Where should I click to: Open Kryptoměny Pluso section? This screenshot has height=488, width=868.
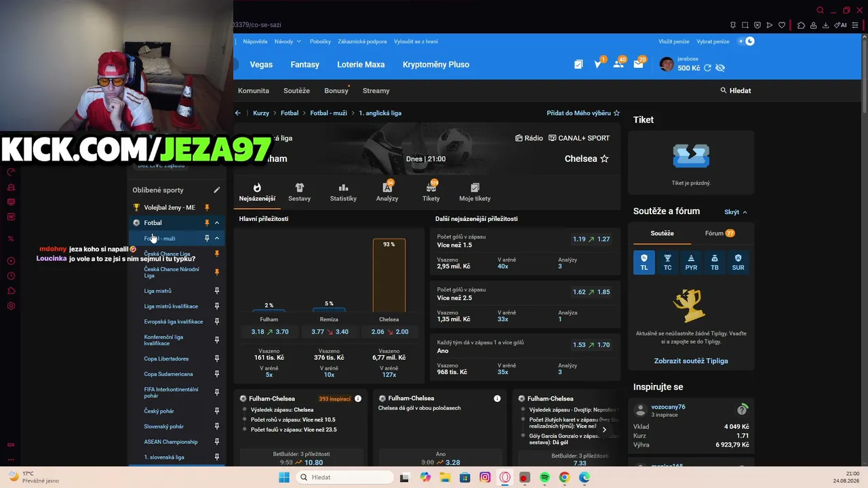tap(436, 64)
